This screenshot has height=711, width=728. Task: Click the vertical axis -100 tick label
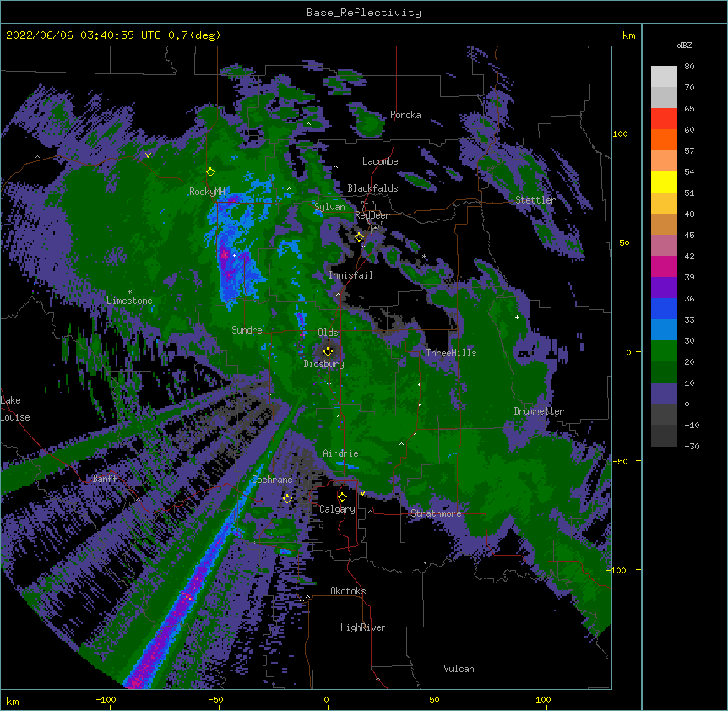617,570
